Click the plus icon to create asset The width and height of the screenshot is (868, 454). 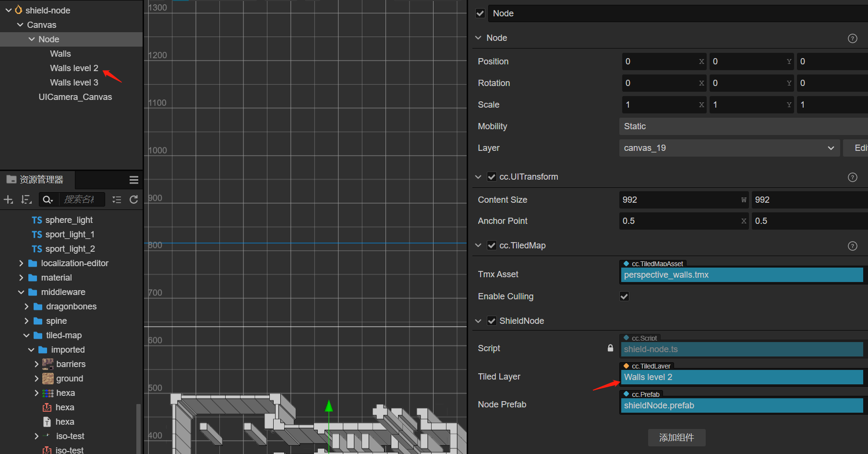pyautogui.click(x=8, y=199)
